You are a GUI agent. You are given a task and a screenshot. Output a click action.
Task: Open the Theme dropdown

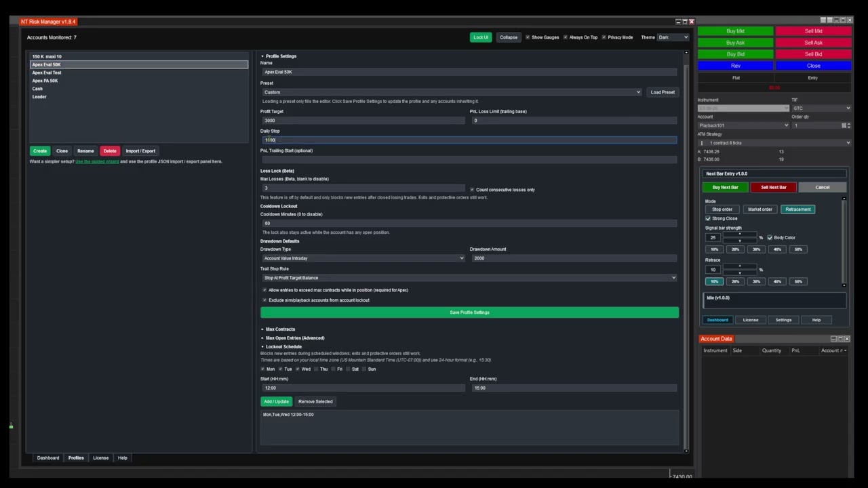(673, 37)
